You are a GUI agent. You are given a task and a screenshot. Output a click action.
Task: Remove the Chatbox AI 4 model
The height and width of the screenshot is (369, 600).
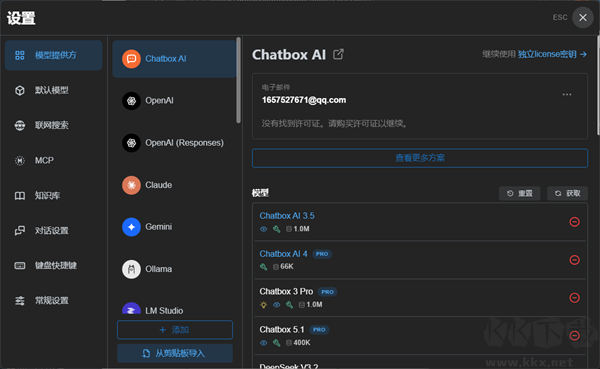point(574,260)
